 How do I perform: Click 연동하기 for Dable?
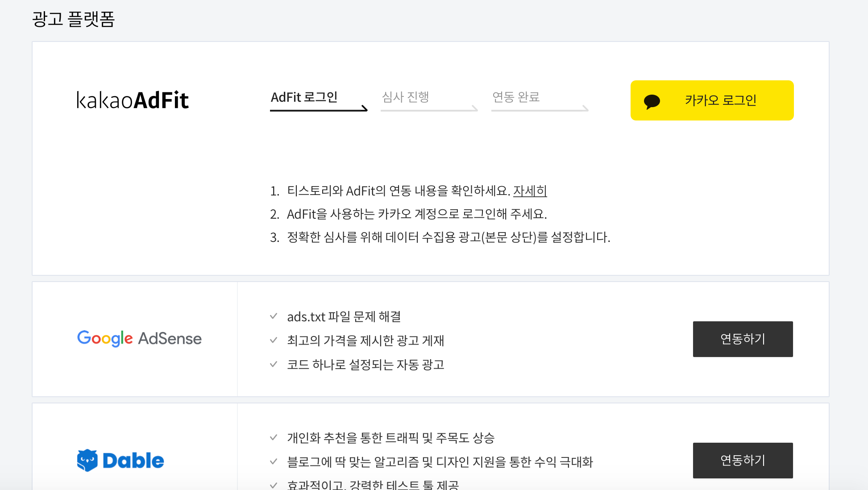pos(743,461)
